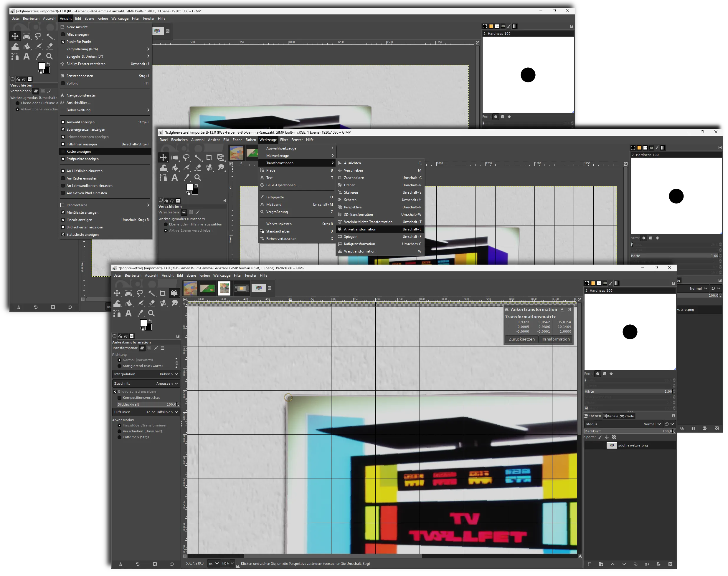728x576 pixels.
Task: Select the Heal bandage tool
Action: (x=163, y=303)
